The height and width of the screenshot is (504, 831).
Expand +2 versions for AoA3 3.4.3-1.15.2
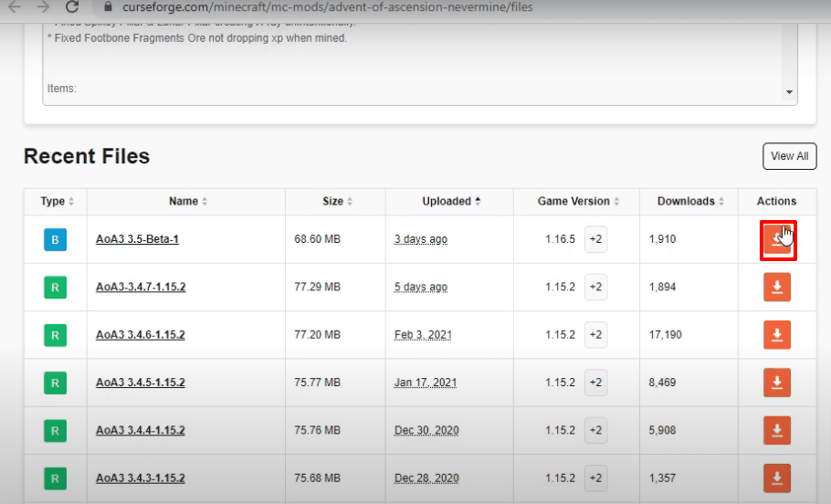(x=595, y=478)
